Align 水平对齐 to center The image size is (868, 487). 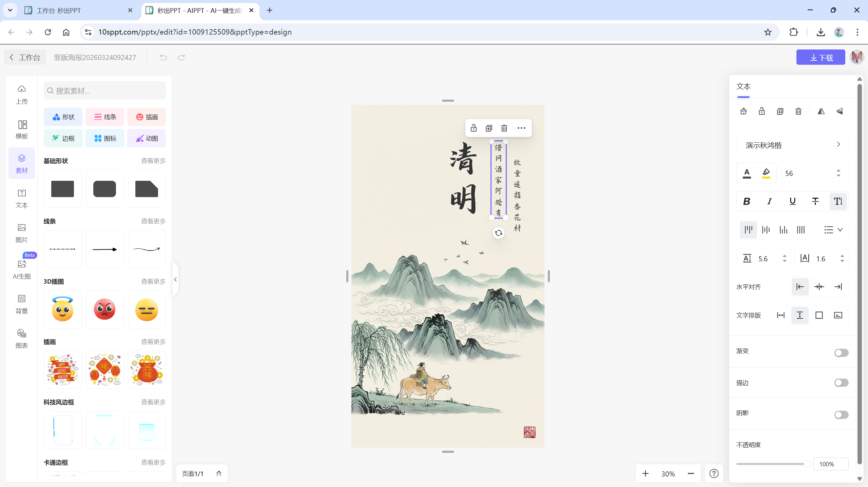point(819,287)
